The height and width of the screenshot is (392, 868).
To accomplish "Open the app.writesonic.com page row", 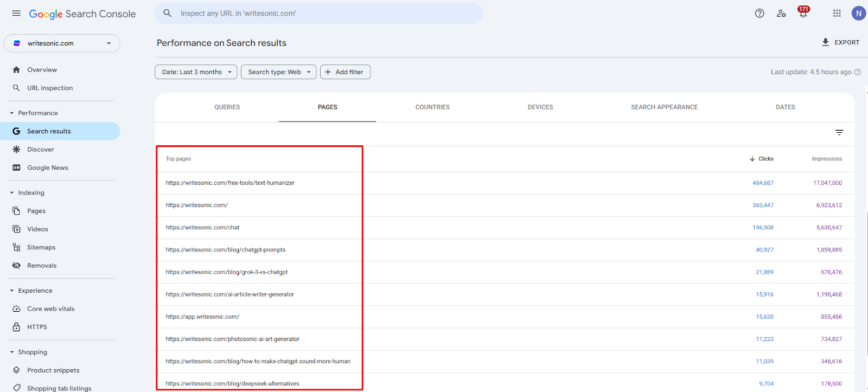I will pos(505,317).
